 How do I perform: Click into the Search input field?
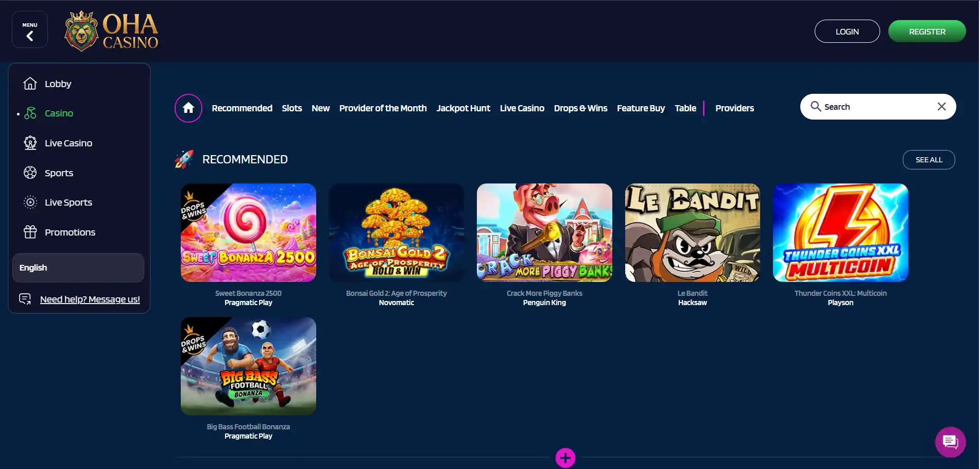[878, 107]
